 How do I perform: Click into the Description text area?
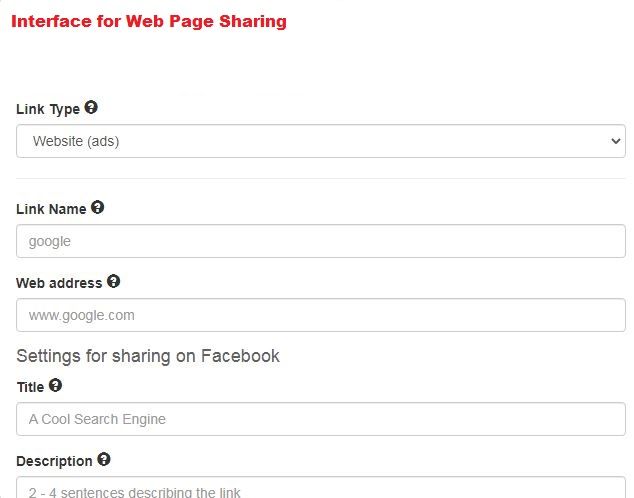320,488
